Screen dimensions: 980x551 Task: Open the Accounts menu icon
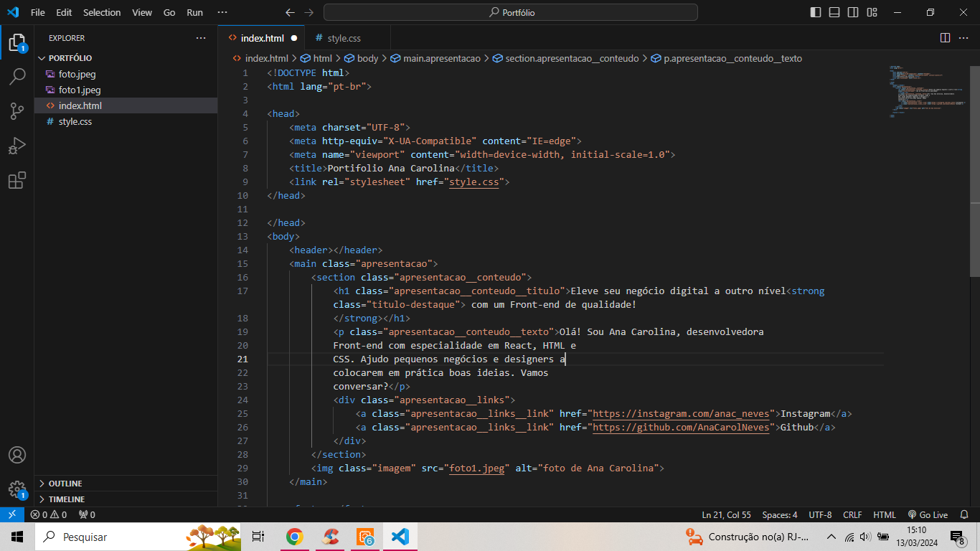pos(17,455)
